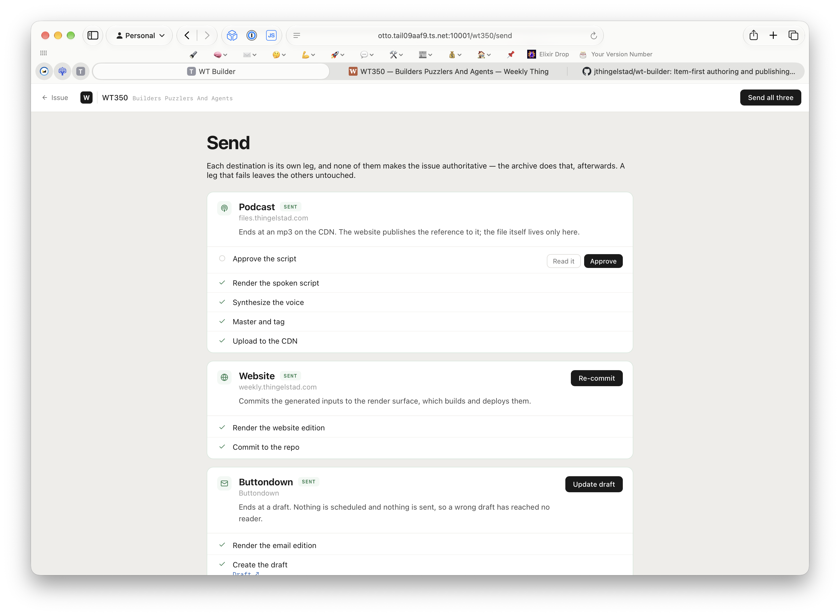Click the reader view icon in address bar
This screenshot has height=616, width=840.
point(296,35)
